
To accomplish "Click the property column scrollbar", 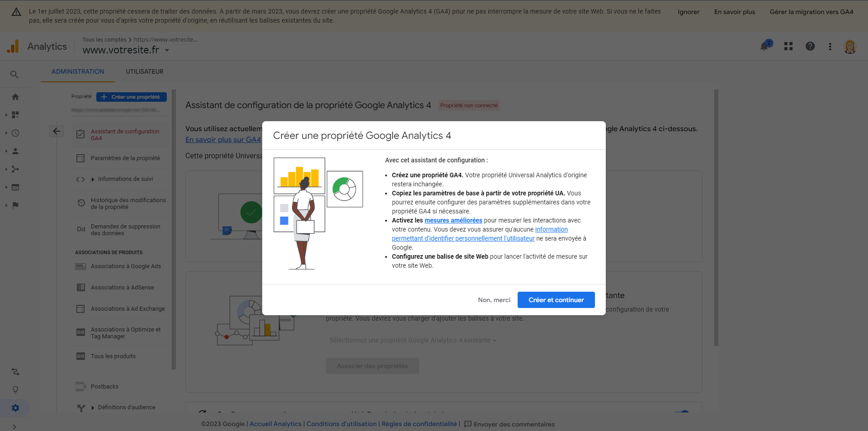I will [x=174, y=229].
